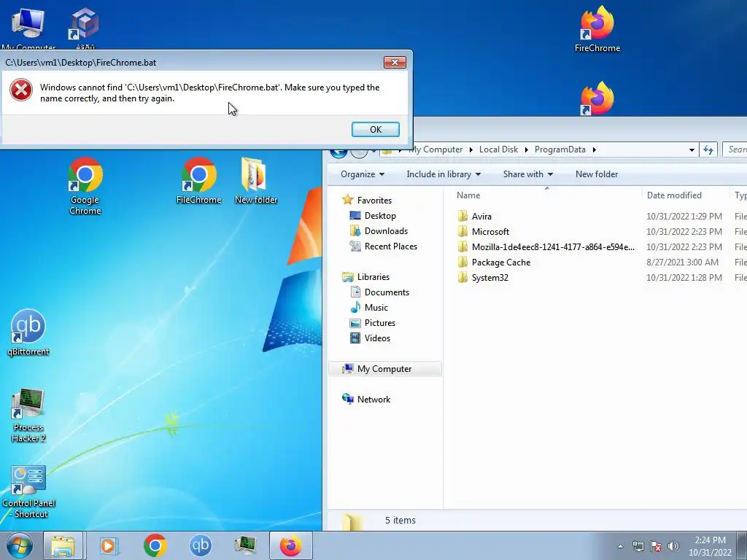
Task: Select the FileChrome desktop shortcut
Action: pos(198,181)
